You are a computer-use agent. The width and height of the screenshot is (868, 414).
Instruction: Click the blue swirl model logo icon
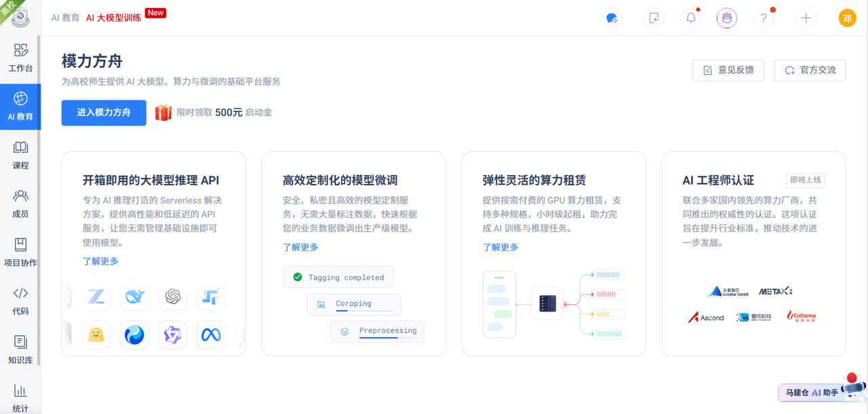[x=134, y=335]
